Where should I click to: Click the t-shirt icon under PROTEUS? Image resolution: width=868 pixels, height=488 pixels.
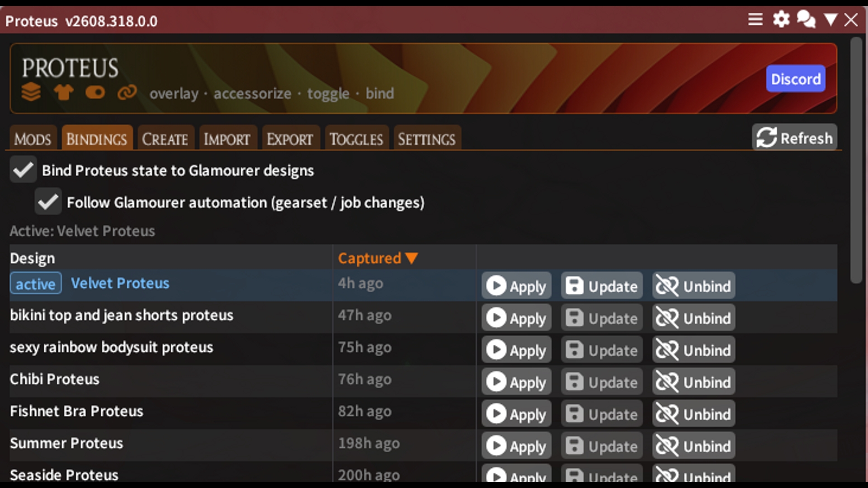click(63, 92)
